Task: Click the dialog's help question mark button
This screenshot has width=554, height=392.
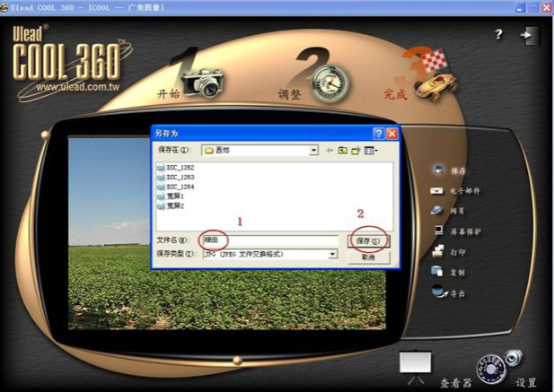Action: pyautogui.click(x=378, y=134)
